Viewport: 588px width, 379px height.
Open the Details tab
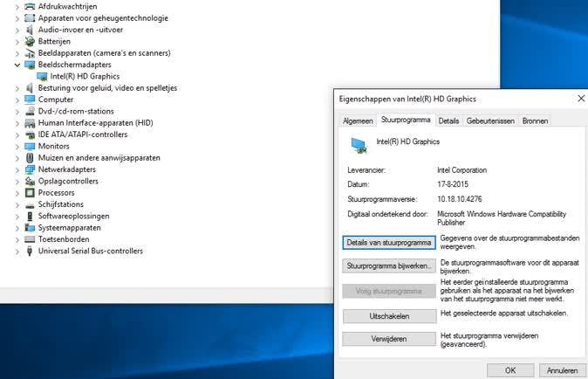pos(449,121)
